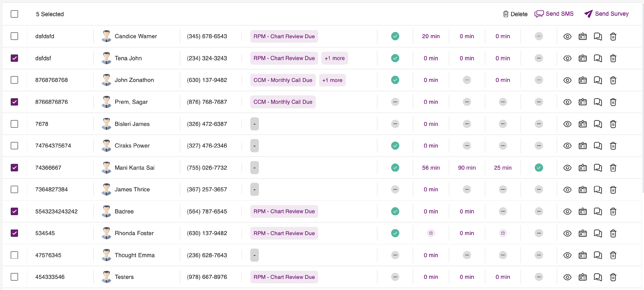The height and width of the screenshot is (290, 644).
Task: Click the Thought Emma patient name
Action: [x=135, y=255]
